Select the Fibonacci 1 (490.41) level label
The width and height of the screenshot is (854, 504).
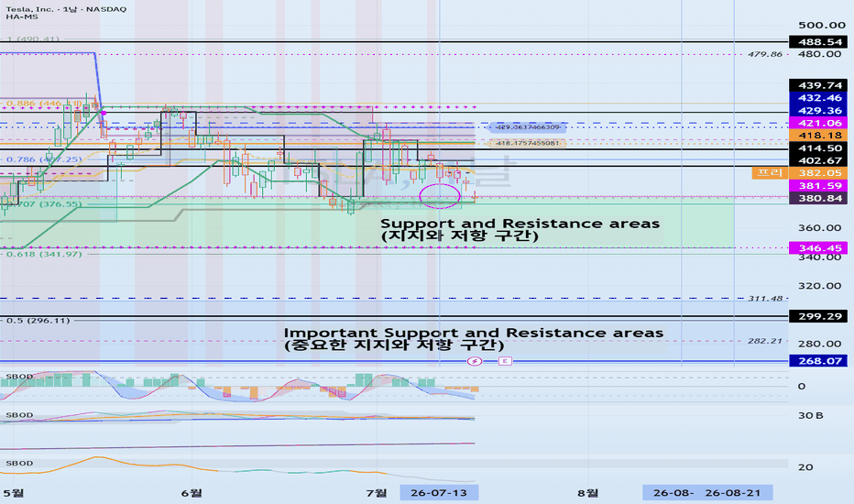[x=33, y=39]
